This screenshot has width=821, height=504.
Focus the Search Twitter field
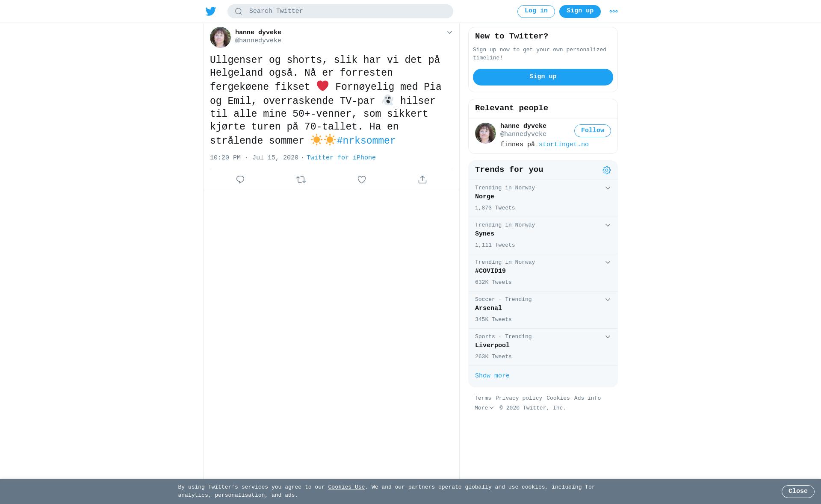(x=340, y=12)
